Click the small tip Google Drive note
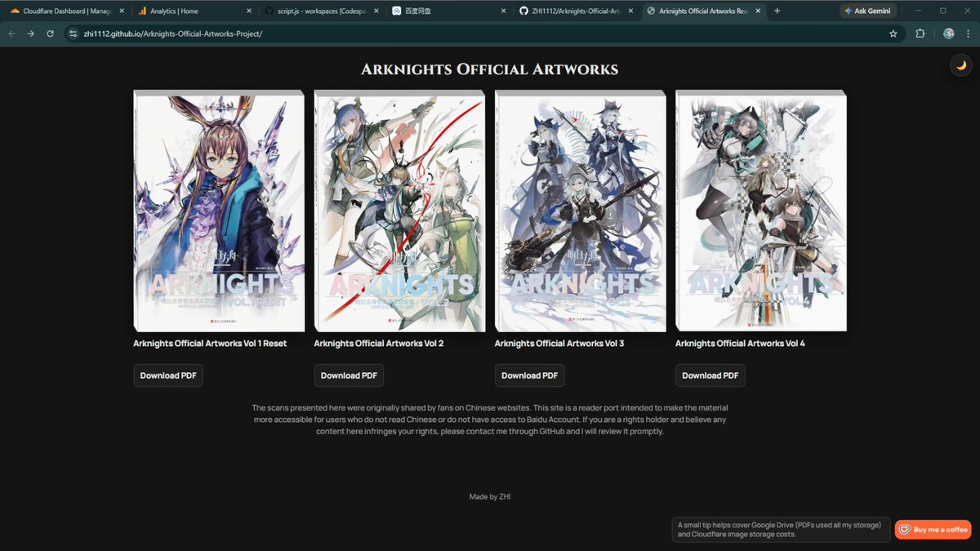The width and height of the screenshot is (980, 551). (782, 530)
